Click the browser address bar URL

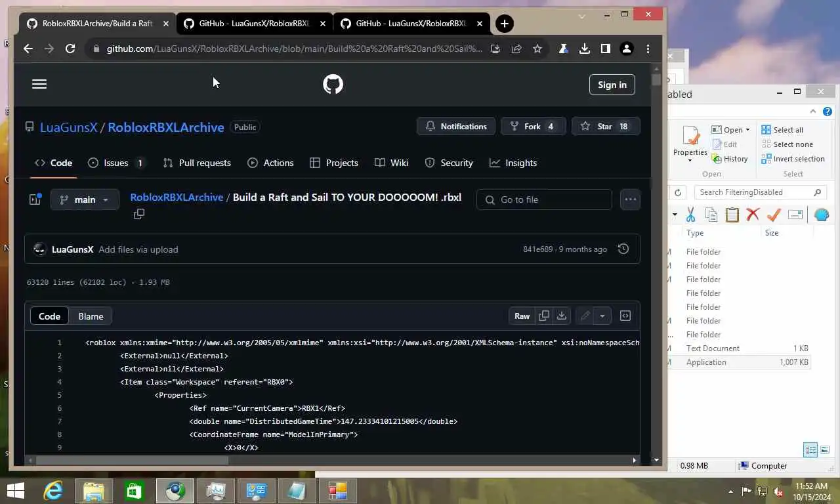tap(294, 49)
